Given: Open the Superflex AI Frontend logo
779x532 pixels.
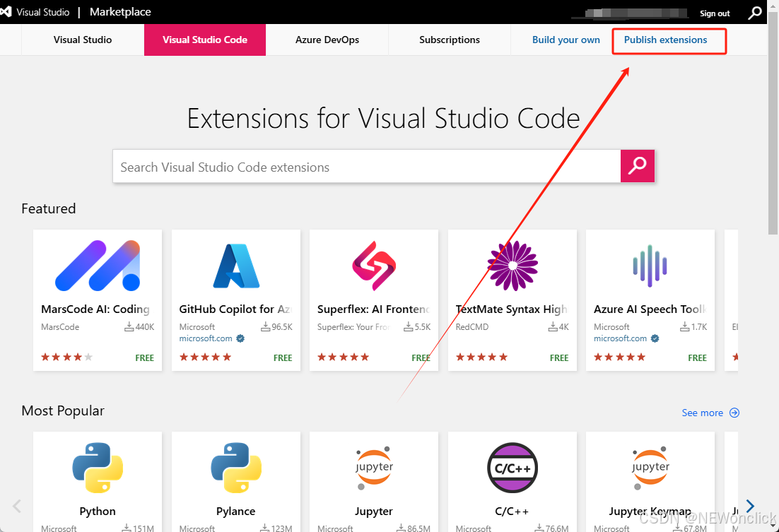Looking at the screenshot, I should pos(374,266).
